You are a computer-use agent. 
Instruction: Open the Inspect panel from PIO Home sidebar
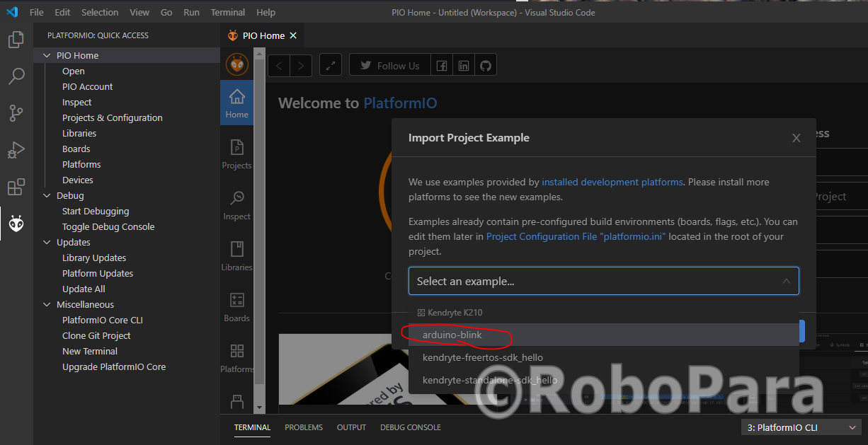236,204
